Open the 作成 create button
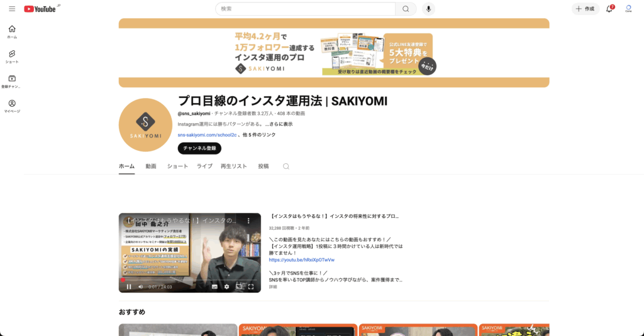 point(586,9)
